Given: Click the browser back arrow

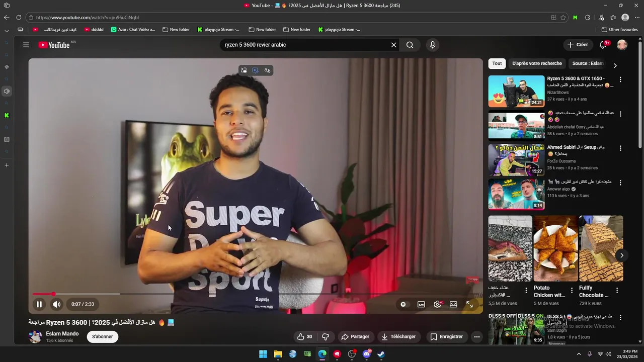Looking at the screenshot, I should click(x=7, y=17).
